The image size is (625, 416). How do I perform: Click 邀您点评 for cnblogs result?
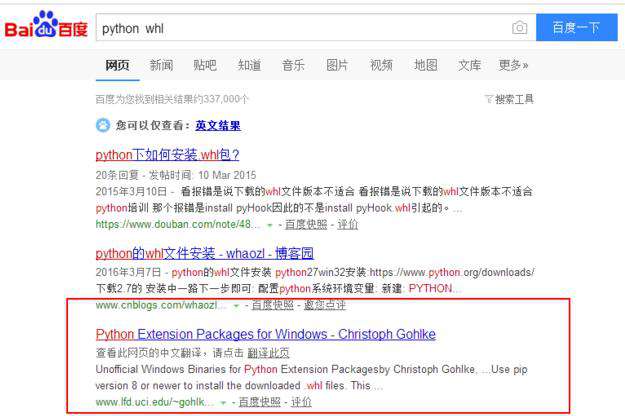[x=325, y=305]
